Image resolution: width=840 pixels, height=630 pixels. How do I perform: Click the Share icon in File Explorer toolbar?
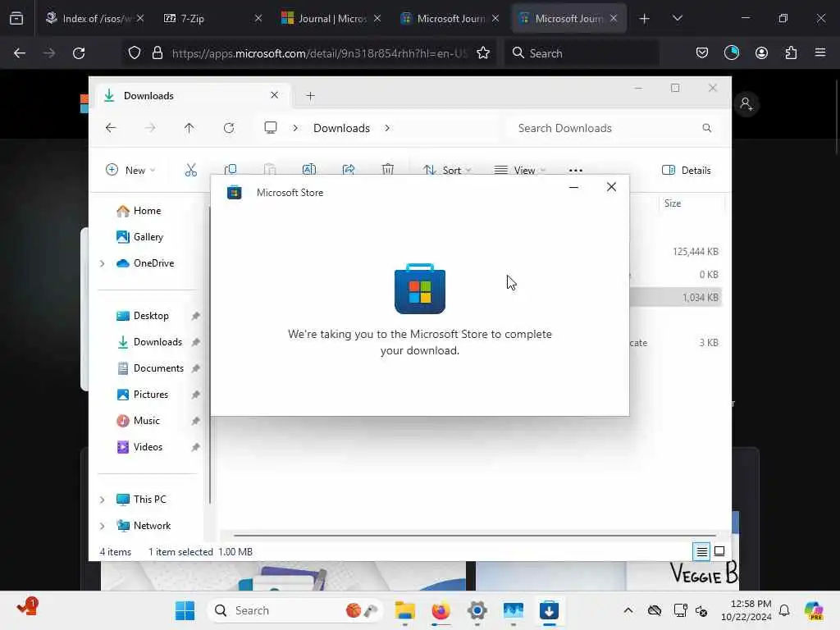[x=348, y=169]
